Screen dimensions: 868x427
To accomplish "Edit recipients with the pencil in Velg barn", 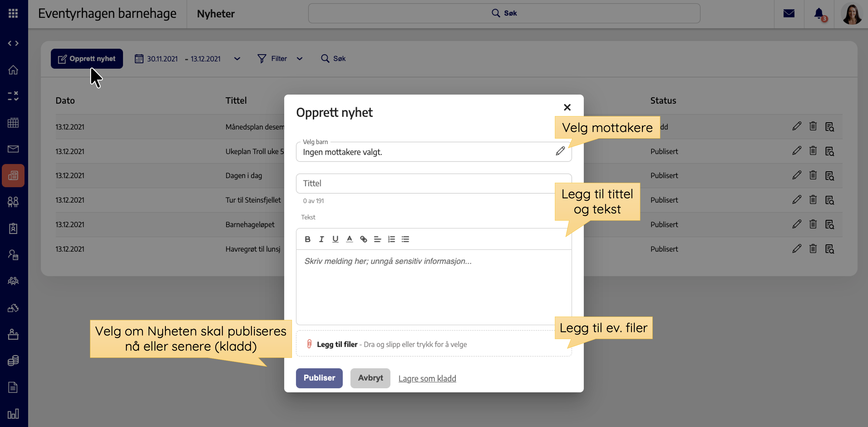I will click(560, 151).
